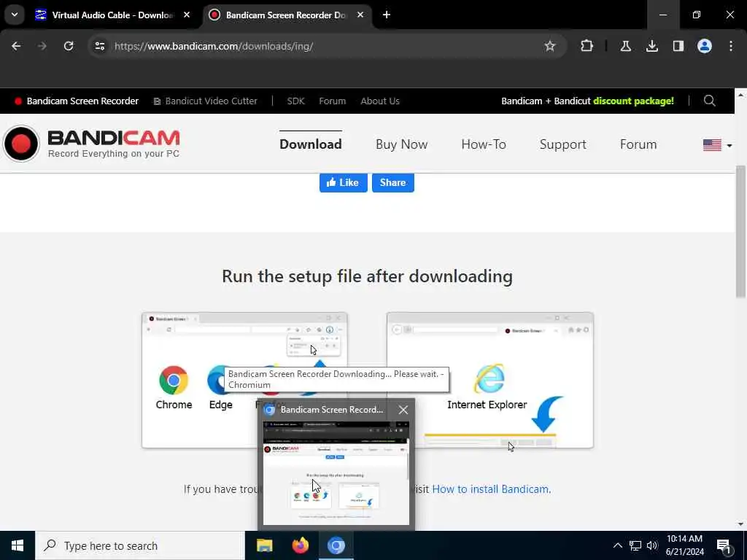Expand the language flag dropdown
Image resolution: width=747 pixels, height=560 pixels.
718,145
